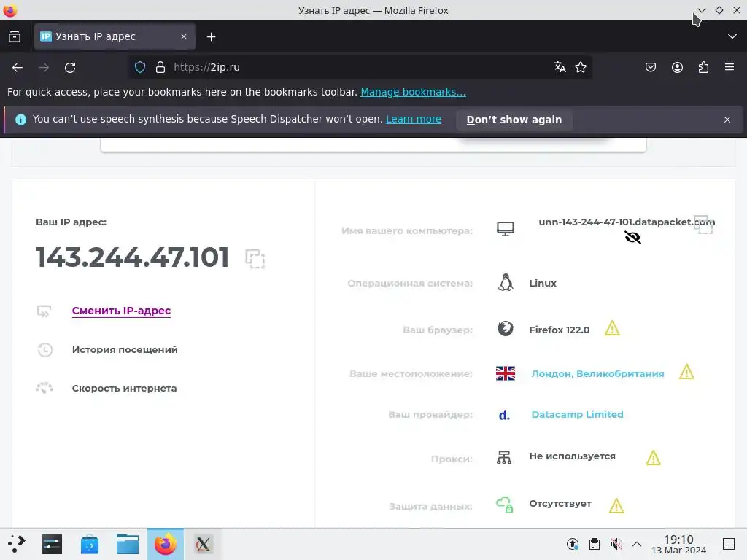Expand the list all tabs chevron
Image resolution: width=747 pixels, height=560 pixels.
click(732, 36)
